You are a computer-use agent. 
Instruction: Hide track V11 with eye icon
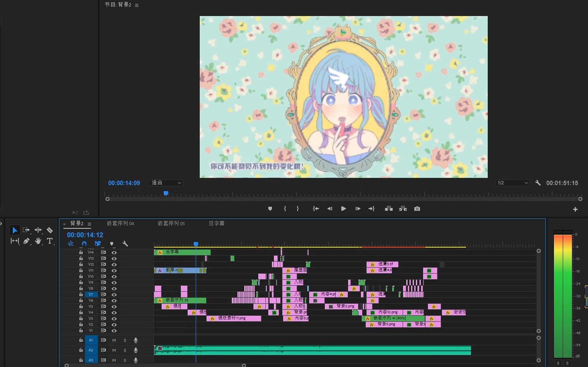(x=114, y=270)
